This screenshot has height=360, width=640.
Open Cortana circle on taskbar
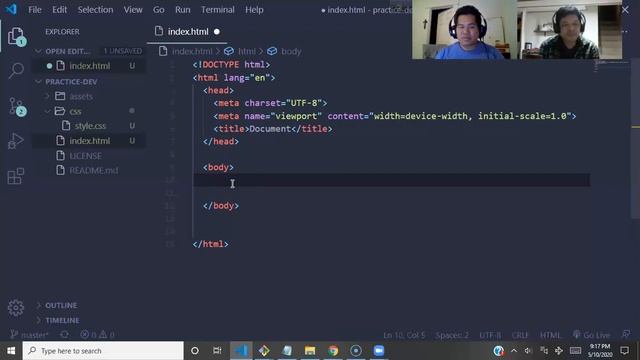[x=195, y=351]
